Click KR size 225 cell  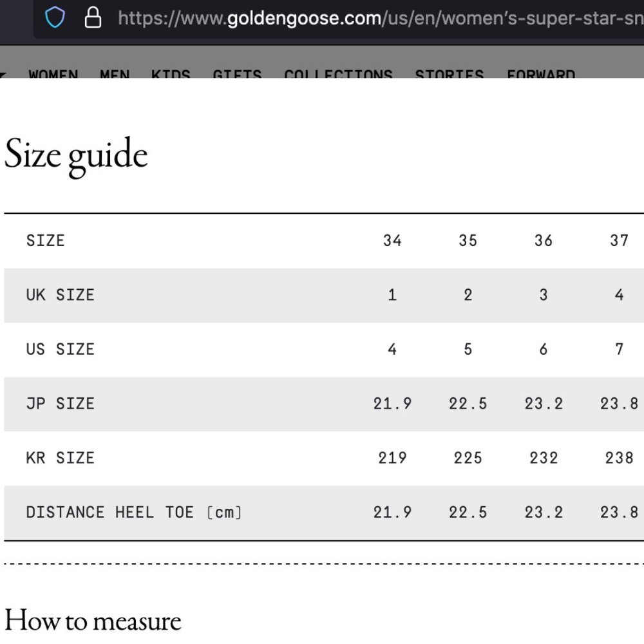click(x=468, y=458)
